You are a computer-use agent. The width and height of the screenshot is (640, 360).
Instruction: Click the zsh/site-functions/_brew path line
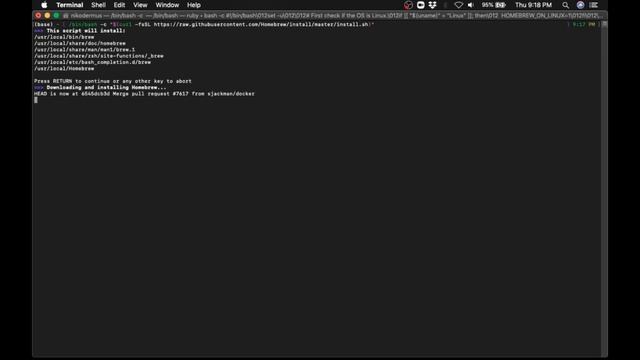tap(99, 56)
